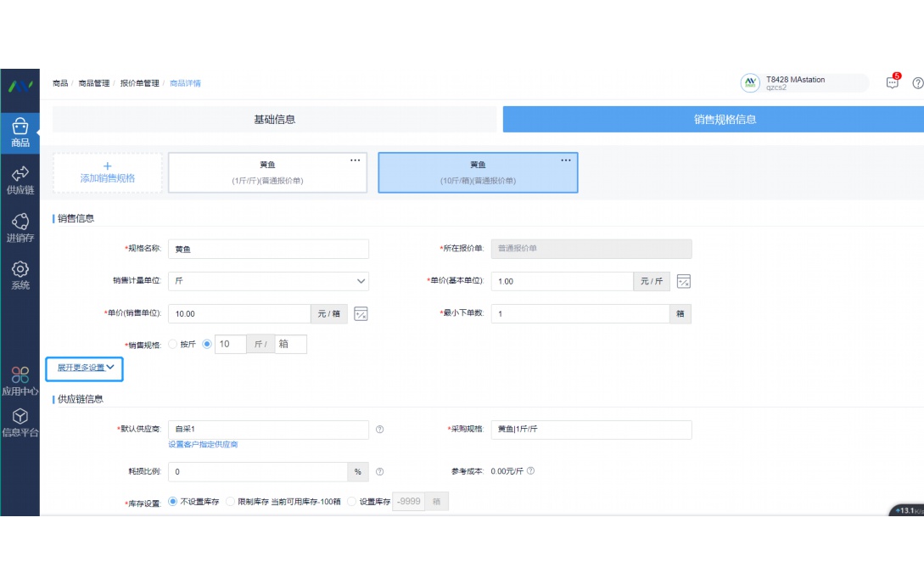Open 系统 settings from the sidebar
The image size is (924, 585).
click(20, 272)
